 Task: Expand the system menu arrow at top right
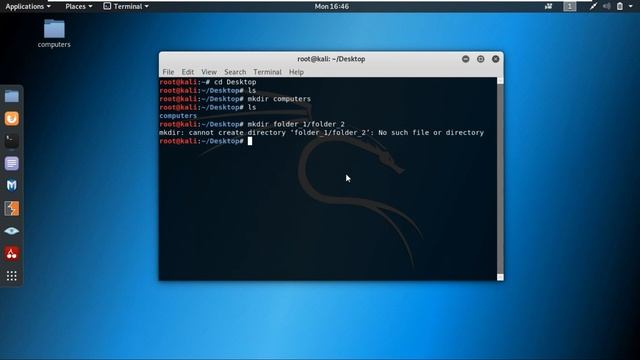(x=630, y=7)
